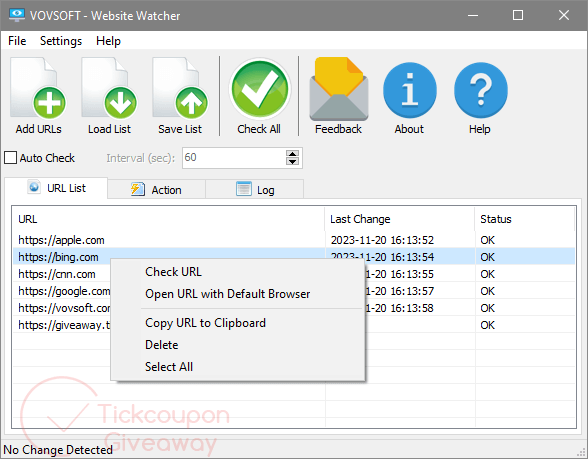Open the Feedback envelope icon
The height and width of the screenshot is (459, 588).
point(338,89)
